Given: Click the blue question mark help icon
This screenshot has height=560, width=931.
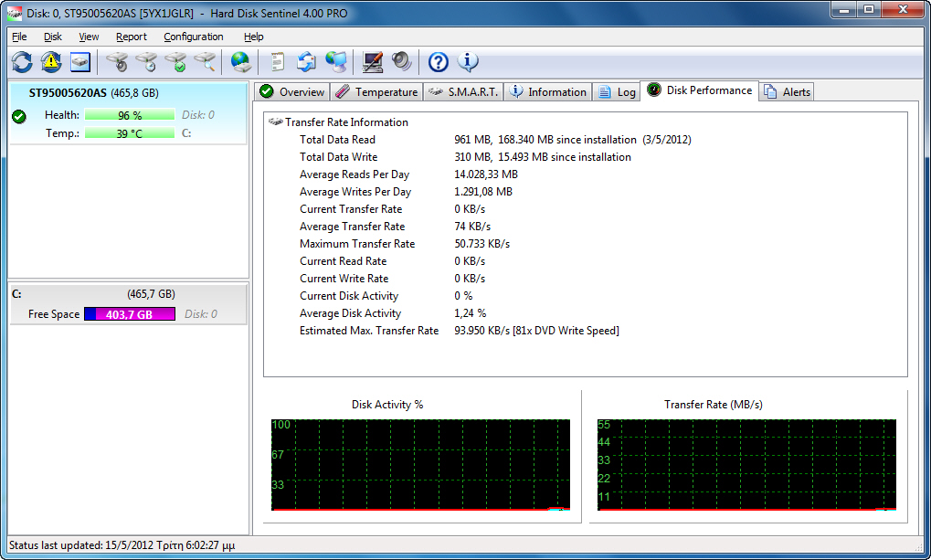Looking at the screenshot, I should click(x=439, y=62).
